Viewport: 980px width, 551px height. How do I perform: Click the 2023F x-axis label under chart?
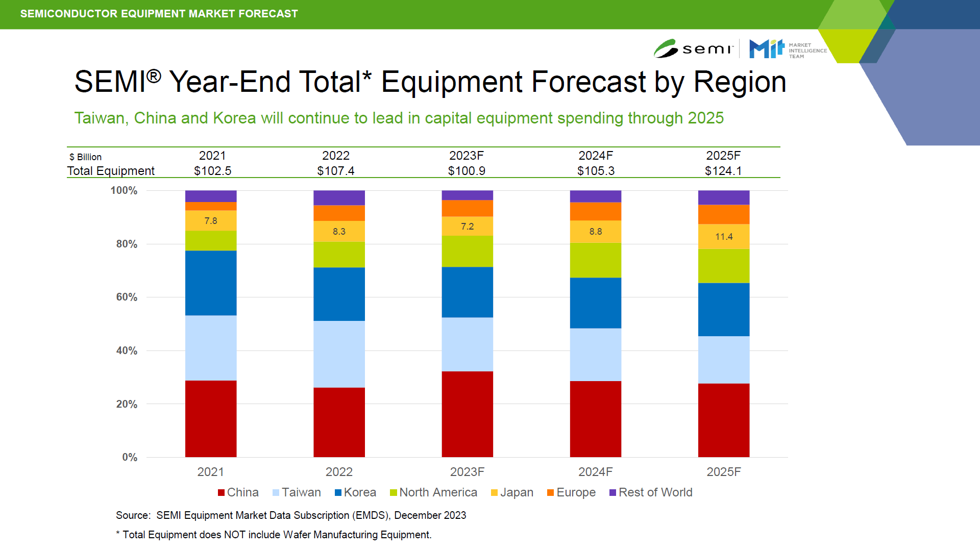(468, 472)
